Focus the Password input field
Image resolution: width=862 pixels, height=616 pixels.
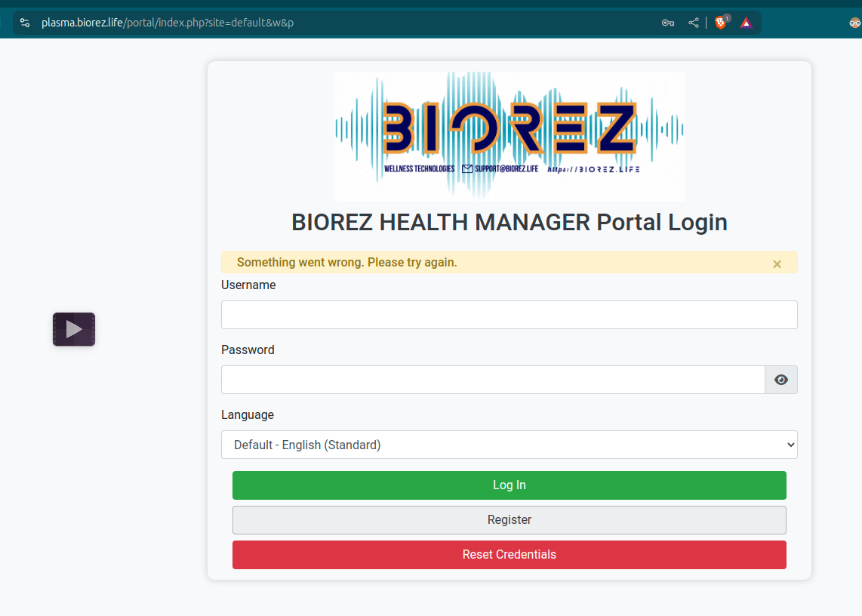pos(493,380)
